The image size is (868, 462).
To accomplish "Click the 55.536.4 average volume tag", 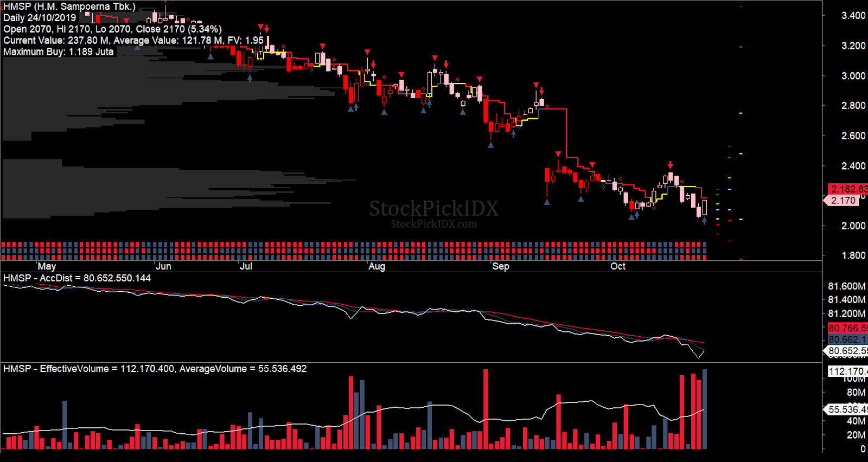I will (845, 409).
